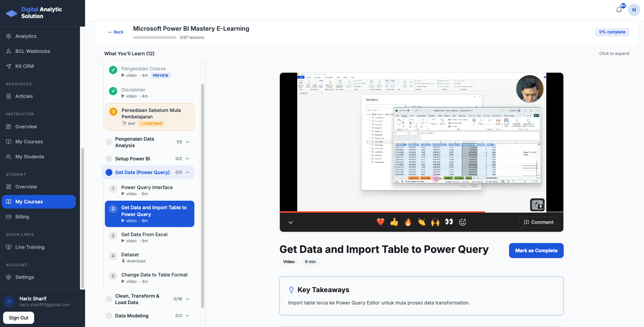The image size is (644, 327).
Task: Select Get Data and Import Table lesson row
Action: click(x=150, y=214)
